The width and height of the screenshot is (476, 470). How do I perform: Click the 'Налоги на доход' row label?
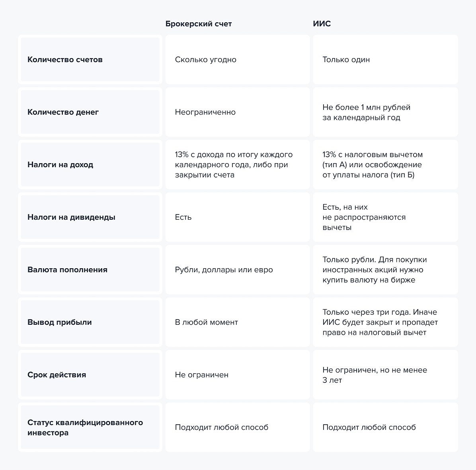90,165
